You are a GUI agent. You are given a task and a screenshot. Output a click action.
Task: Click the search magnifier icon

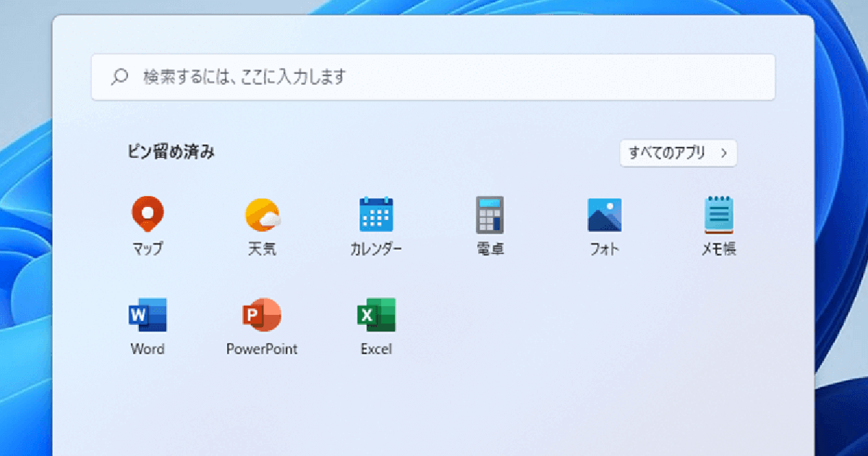(120, 77)
